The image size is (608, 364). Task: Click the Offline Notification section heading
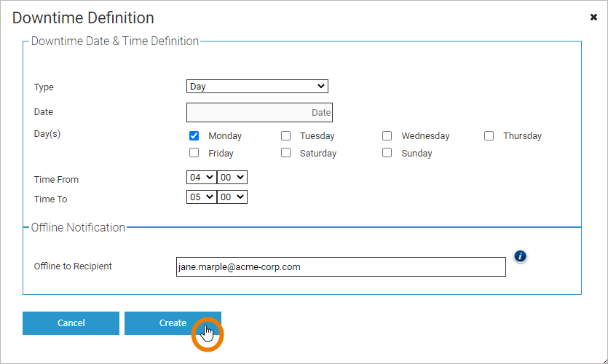pyautogui.click(x=78, y=227)
